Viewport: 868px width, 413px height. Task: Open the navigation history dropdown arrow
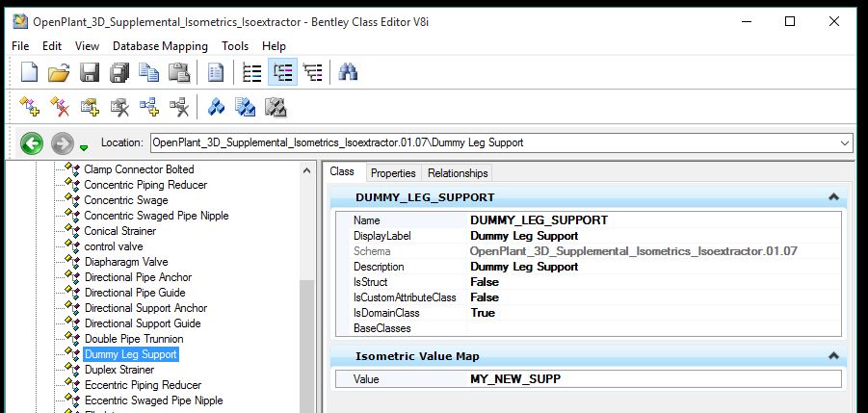point(84,147)
